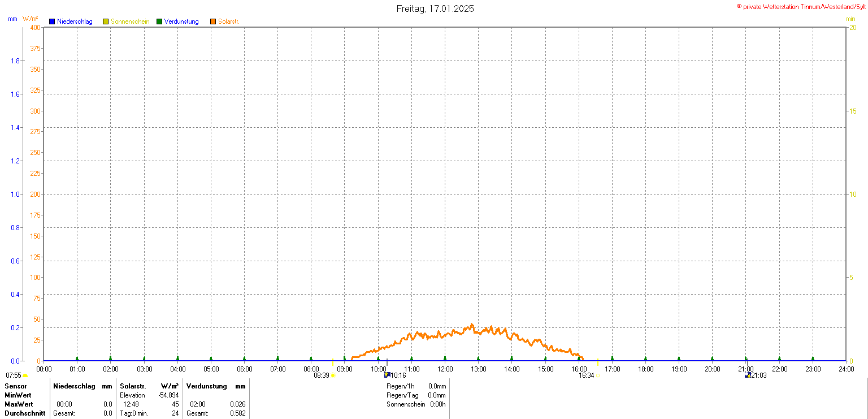This screenshot has height=419, width=868.
Task: Click the MaxWert row label
Action: [x=18, y=404]
